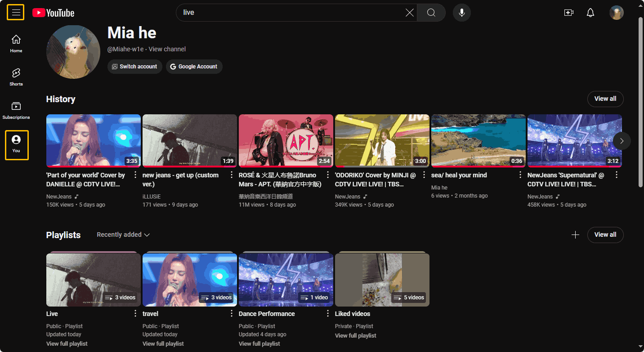Play sea/ heal your mind thumbnail
Screen dimensions: 644x352
coord(479,141)
